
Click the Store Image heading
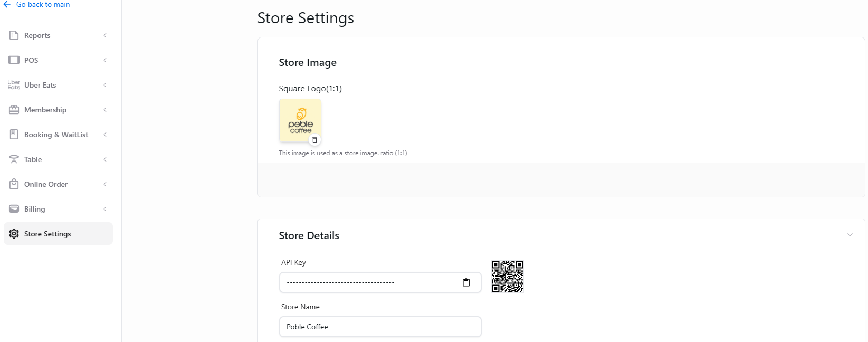[x=308, y=62]
